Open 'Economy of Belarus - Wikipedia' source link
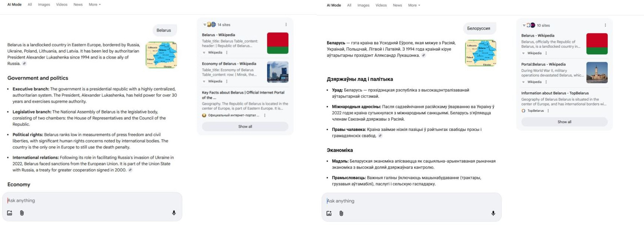The height and width of the screenshot is (226, 644). coord(229,64)
